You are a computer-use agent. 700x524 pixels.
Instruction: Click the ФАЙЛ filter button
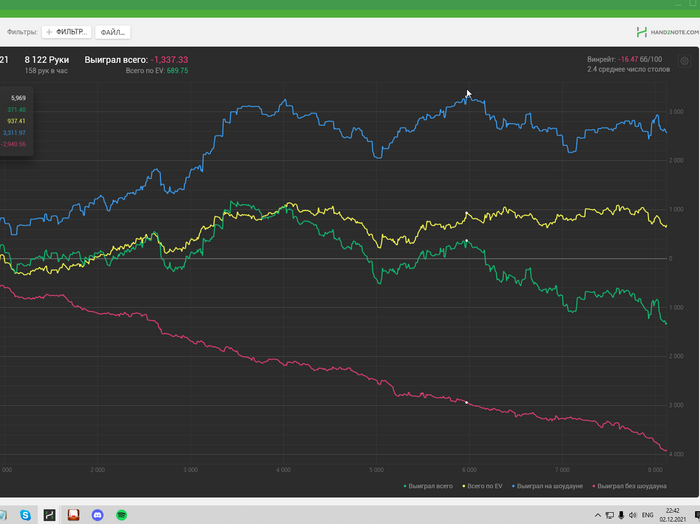[112, 32]
